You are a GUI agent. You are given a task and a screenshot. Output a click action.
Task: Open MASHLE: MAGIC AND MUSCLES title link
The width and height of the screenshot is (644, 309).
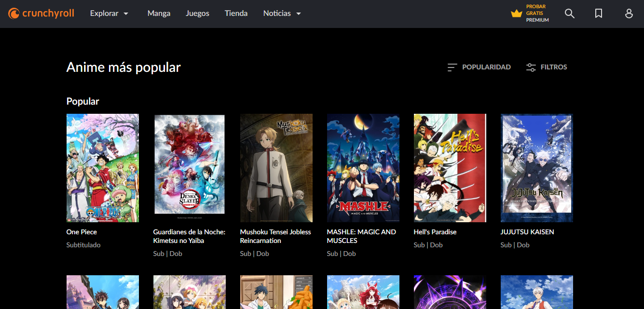tap(361, 236)
